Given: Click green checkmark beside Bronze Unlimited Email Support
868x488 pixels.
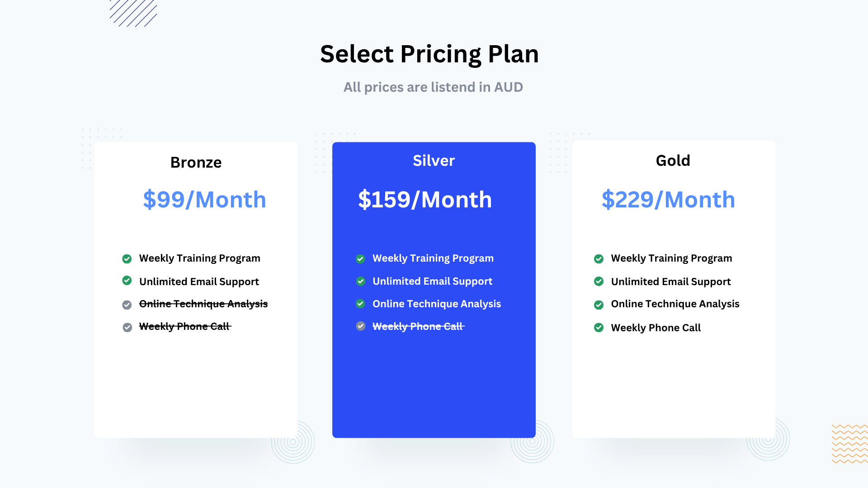Looking at the screenshot, I should (x=127, y=281).
